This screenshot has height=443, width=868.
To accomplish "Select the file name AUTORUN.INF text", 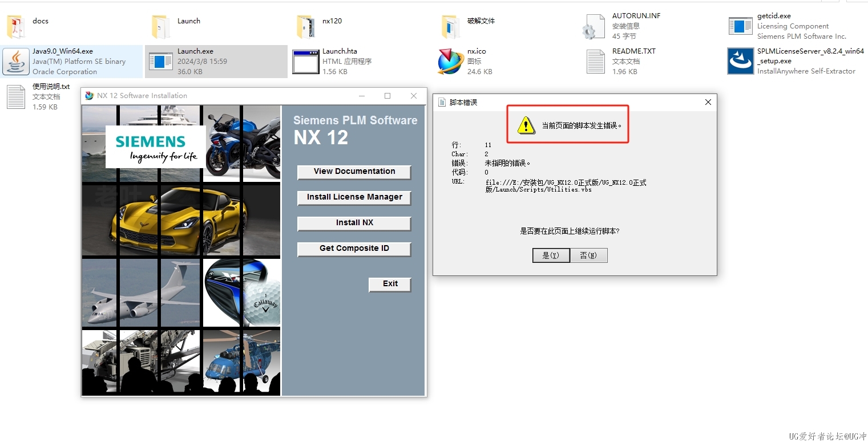I will pyautogui.click(x=636, y=16).
